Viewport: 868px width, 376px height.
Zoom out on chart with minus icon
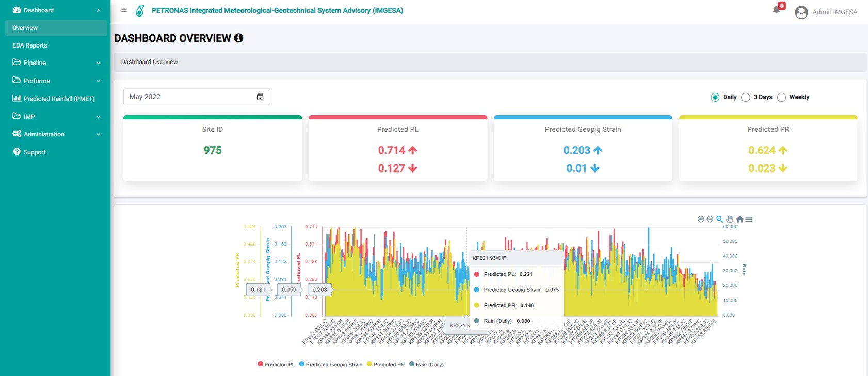(x=710, y=219)
